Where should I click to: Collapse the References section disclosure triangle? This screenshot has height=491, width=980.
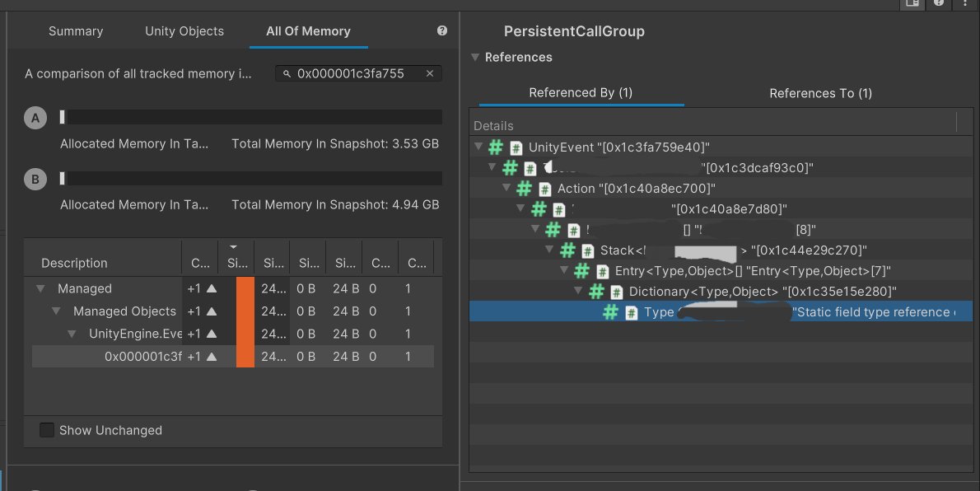point(475,57)
